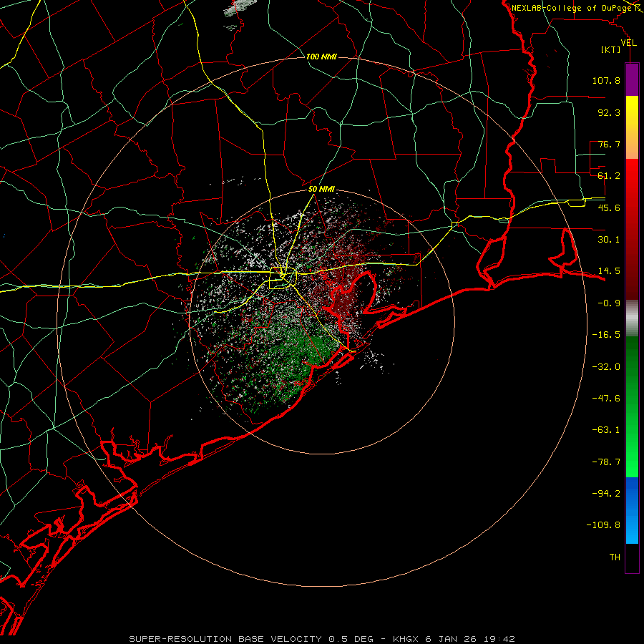The image size is (644, 644).
Task: Click the -94.2 legend value
Action: coord(606,494)
